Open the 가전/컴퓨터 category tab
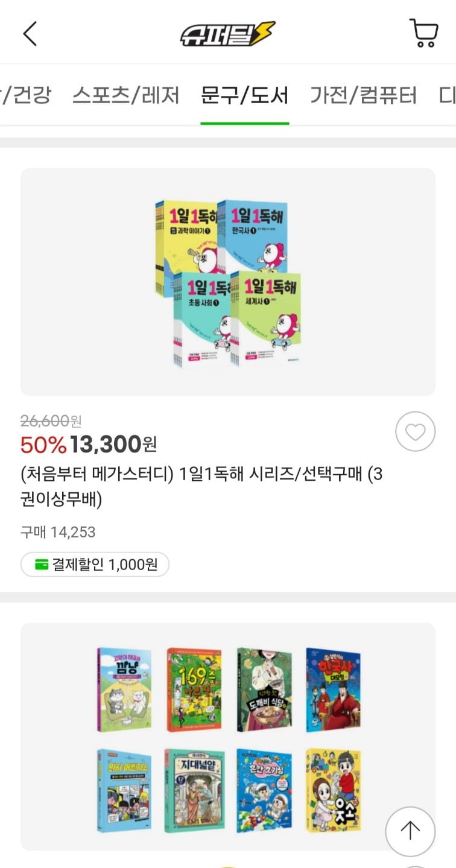456x868 pixels. tap(363, 95)
